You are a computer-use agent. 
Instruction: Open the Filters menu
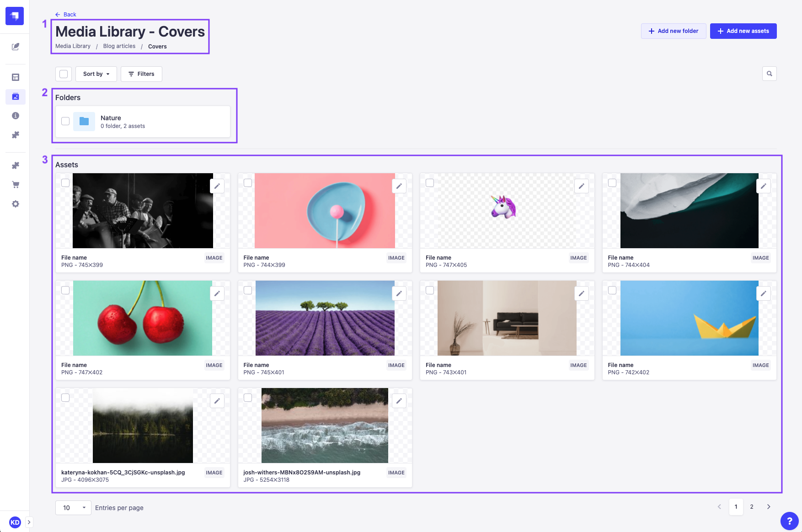(x=141, y=74)
